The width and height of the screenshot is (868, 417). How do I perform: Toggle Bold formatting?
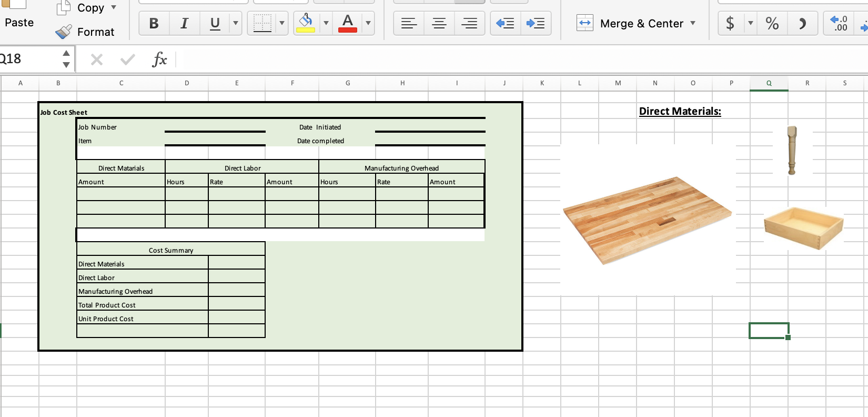click(x=154, y=23)
